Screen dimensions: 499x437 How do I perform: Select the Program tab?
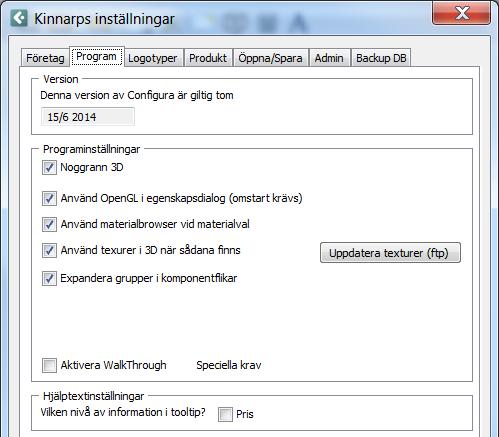pyautogui.click(x=97, y=57)
